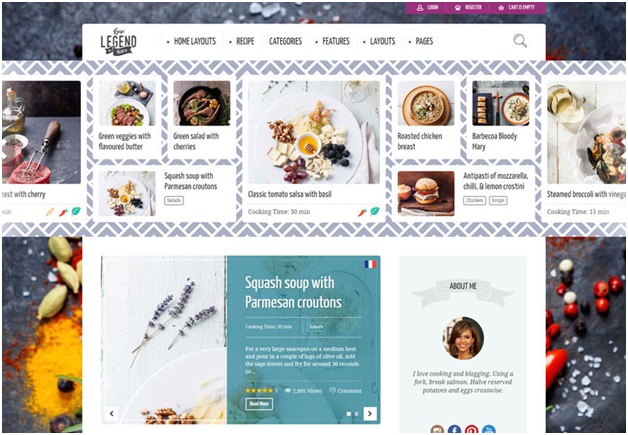Click the French flag icon on slider
628x435 pixels.
[x=370, y=264]
